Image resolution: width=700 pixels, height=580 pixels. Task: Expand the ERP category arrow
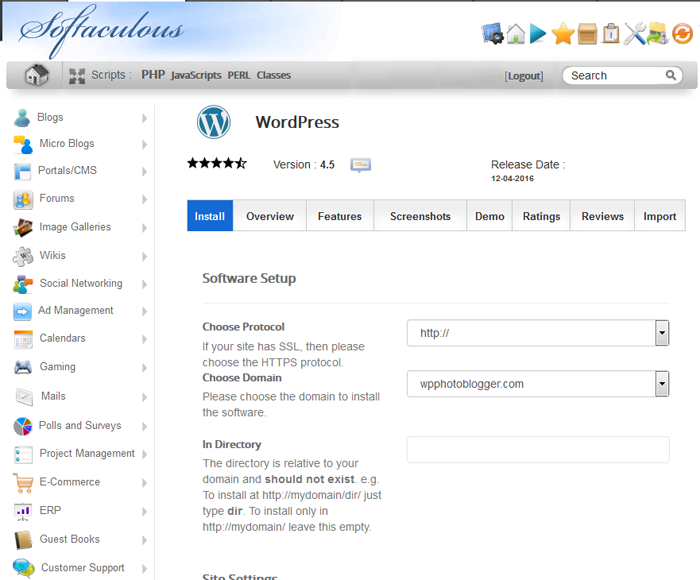tap(144, 511)
